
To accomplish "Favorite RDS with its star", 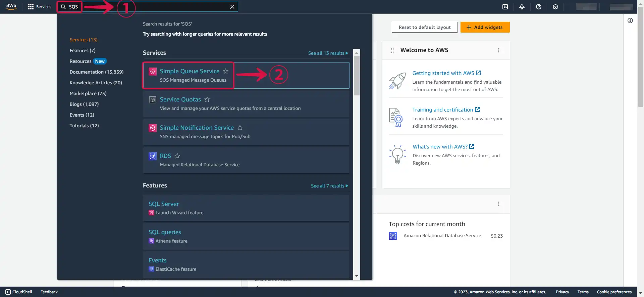I will (x=177, y=156).
